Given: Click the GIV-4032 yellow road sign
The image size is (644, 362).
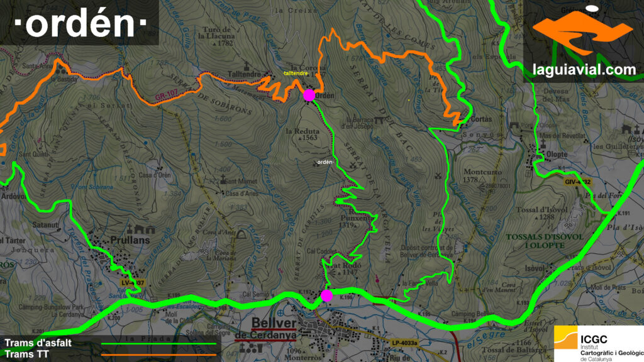Looking at the screenshot, I should click(x=577, y=182).
